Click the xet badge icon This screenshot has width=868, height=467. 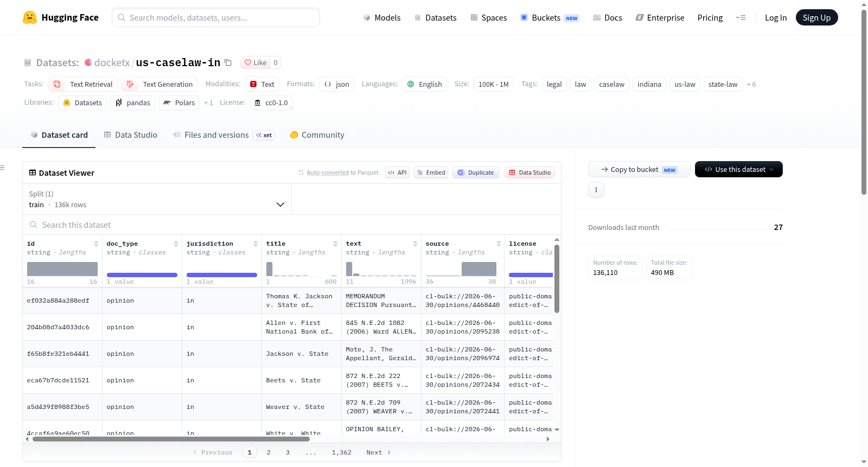264,135
